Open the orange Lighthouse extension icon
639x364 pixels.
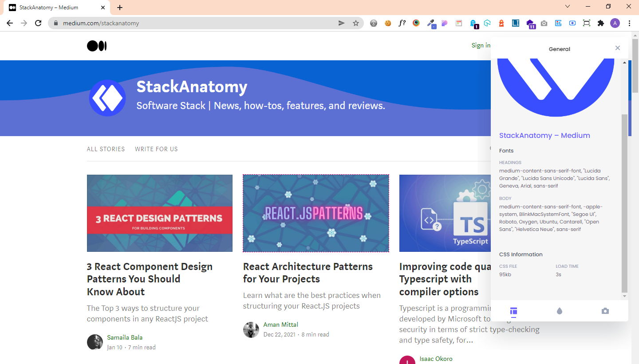501,23
